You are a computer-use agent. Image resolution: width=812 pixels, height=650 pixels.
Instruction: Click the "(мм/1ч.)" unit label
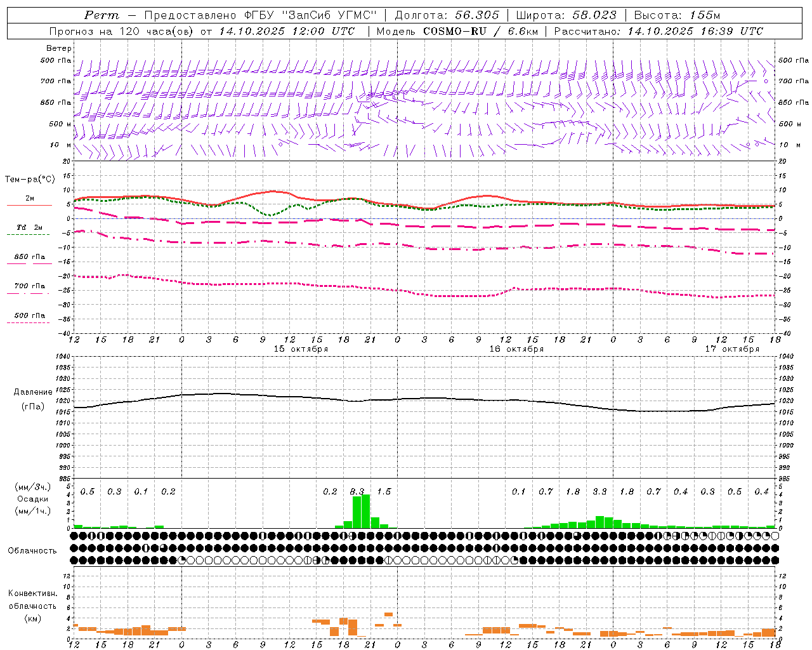click(32, 511)
